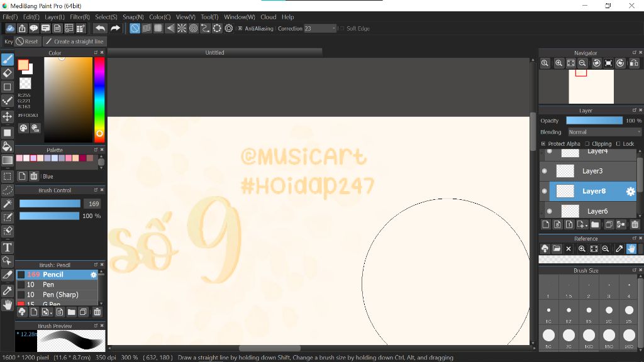This screenshot has width=644, height=362.
Task: Open snap settings gear
Action: (x=229, y=28)
